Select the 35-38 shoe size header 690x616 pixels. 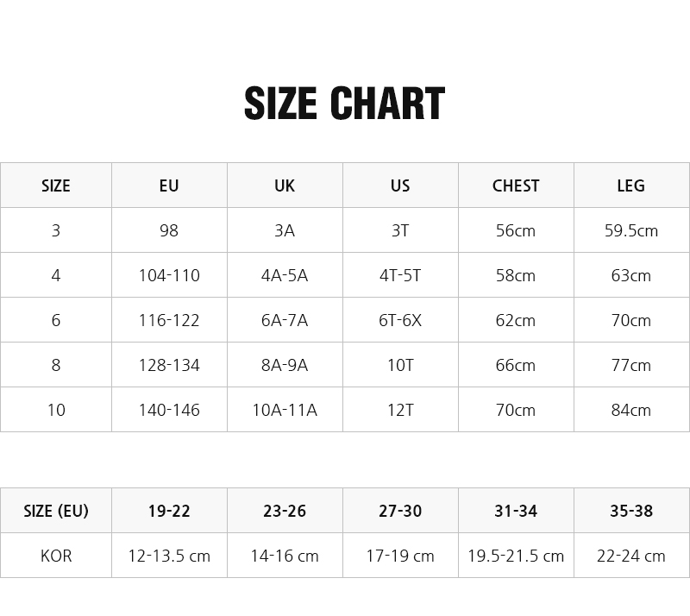[631, 511]
